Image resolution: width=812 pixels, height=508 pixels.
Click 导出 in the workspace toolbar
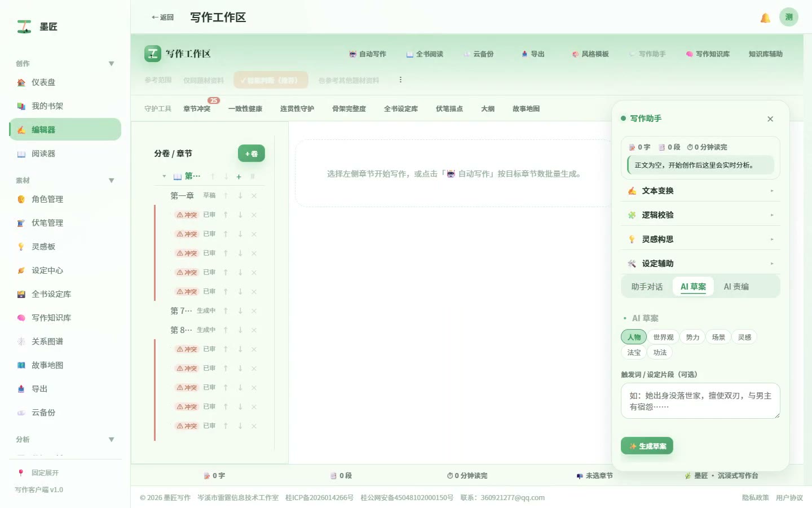533,54
